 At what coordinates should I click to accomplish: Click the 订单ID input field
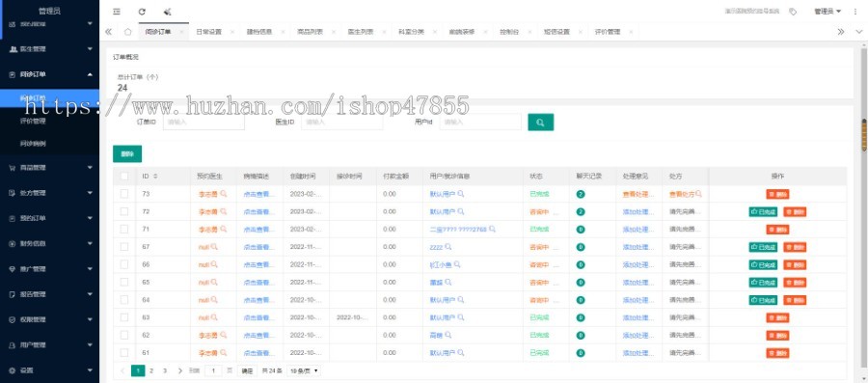(x=203, y=122)
